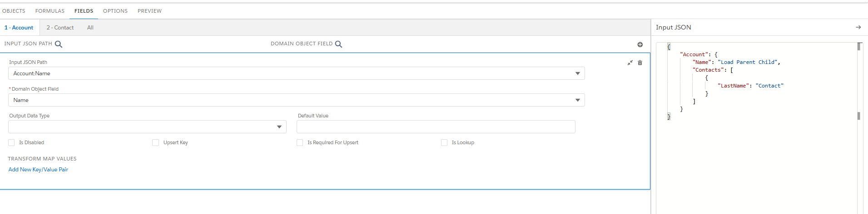Check the Upsert Key checkbox
This screenshot has height=214, width=868.
click(156, 143)
